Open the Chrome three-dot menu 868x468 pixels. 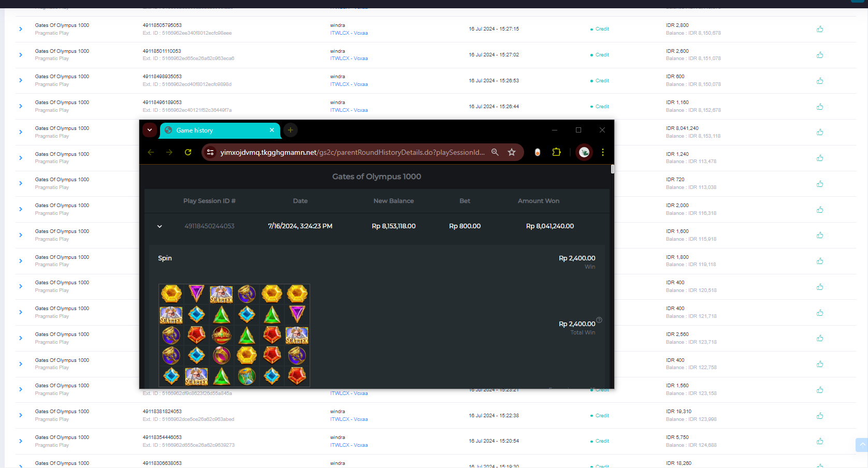[603, 152]
